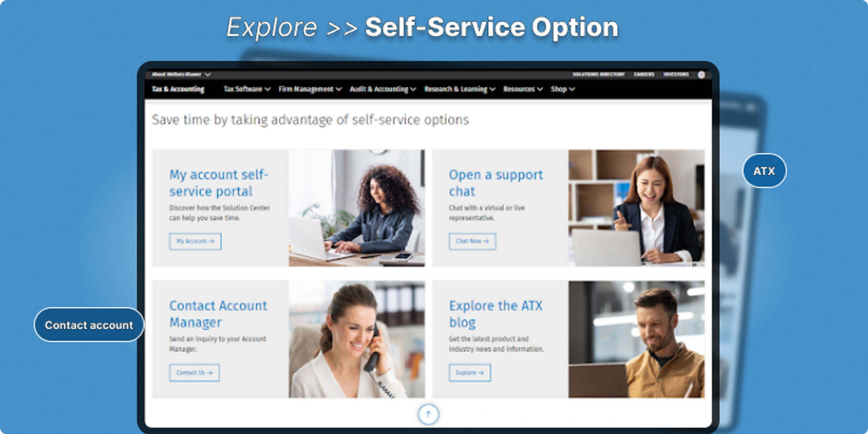Expand the Firm Management menu
The image size is (868, 434).
310,89
